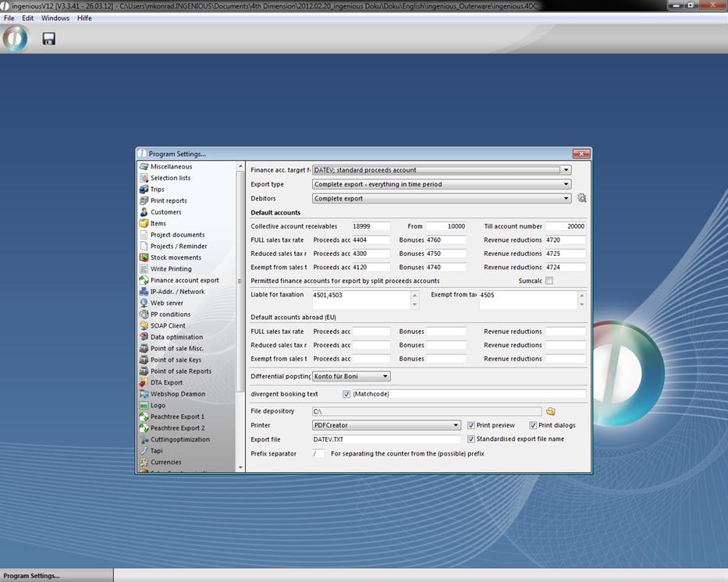Image resolution: width=728 pixels, height=582 pixels.
Task: Open Finance account export settings
Action: [x=184, y=280]
